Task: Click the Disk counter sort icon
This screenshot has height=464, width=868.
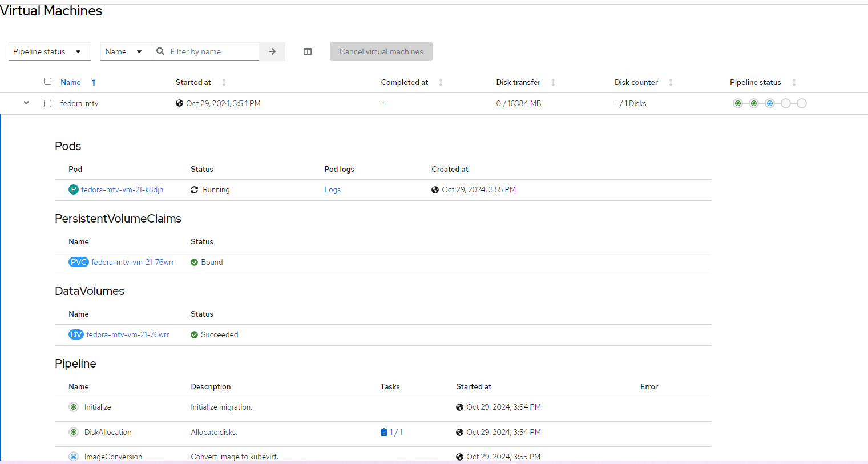Action: pos(671,82)
